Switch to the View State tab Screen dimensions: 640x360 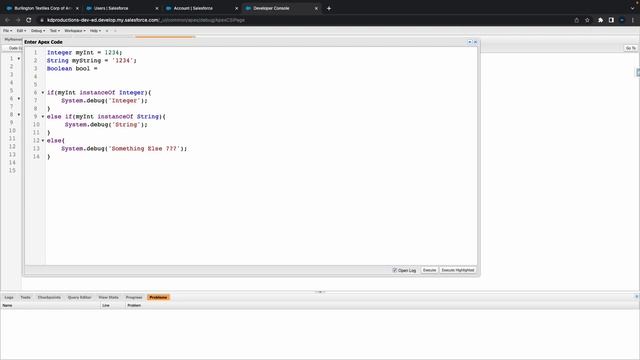click(x=109, y=297)
